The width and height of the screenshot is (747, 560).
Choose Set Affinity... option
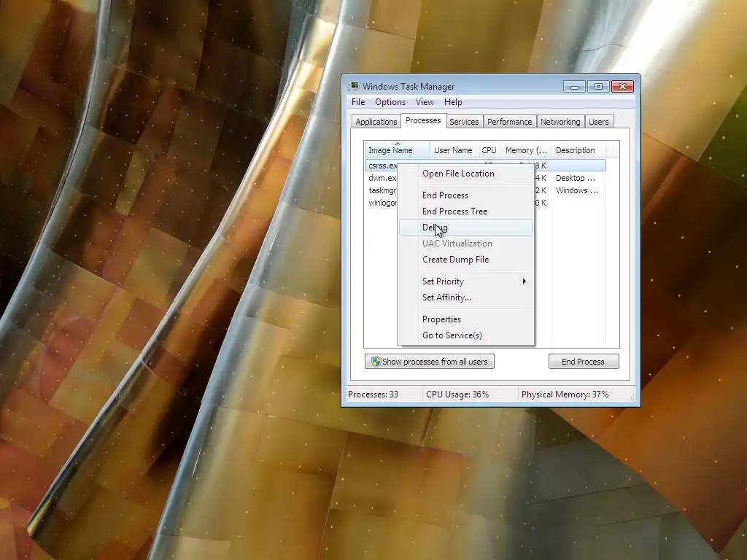tap(466, 297)
